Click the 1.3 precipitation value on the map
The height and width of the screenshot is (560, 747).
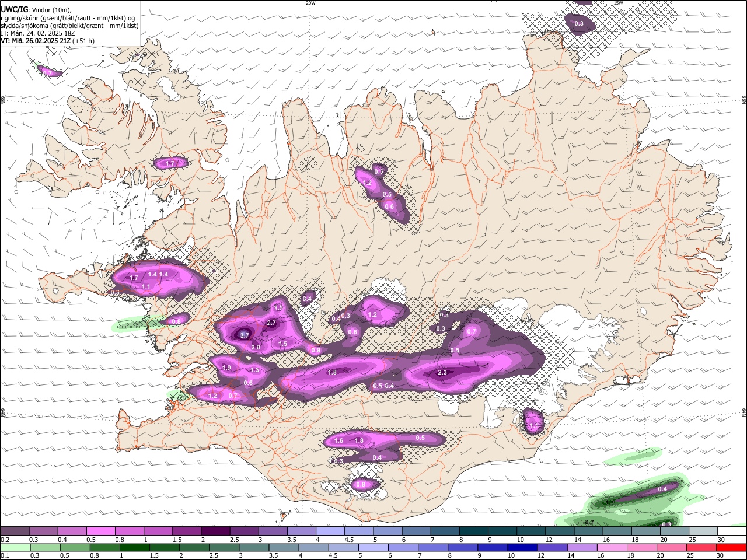(254, 370)
